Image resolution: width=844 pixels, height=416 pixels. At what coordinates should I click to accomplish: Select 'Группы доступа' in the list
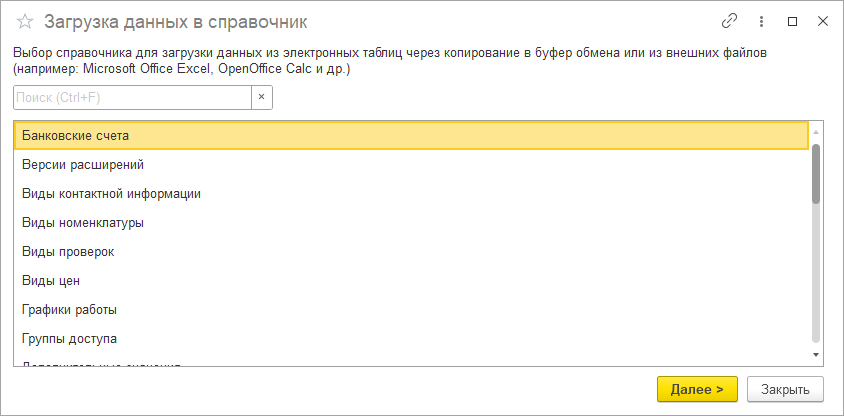pos(69,338)
